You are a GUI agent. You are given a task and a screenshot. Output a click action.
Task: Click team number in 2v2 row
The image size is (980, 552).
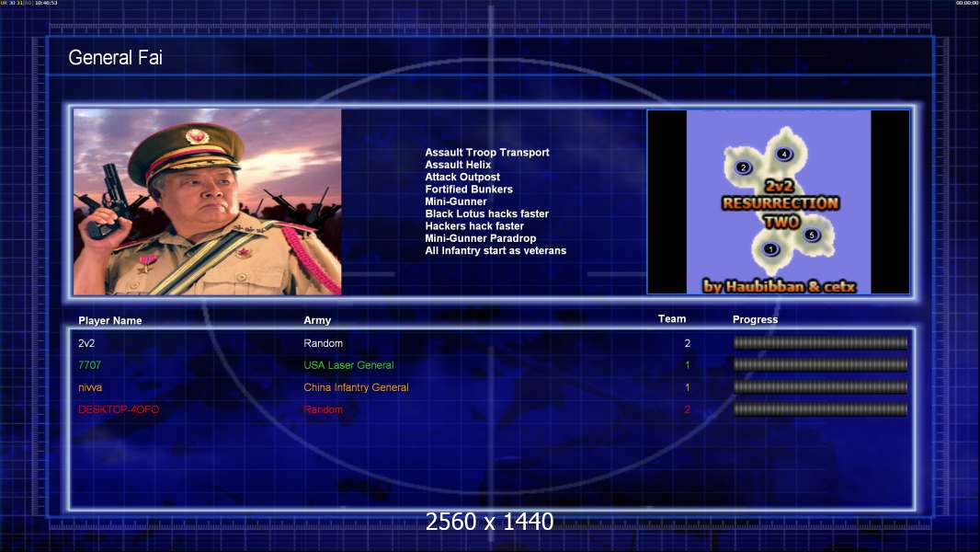[x=687, y=343]
